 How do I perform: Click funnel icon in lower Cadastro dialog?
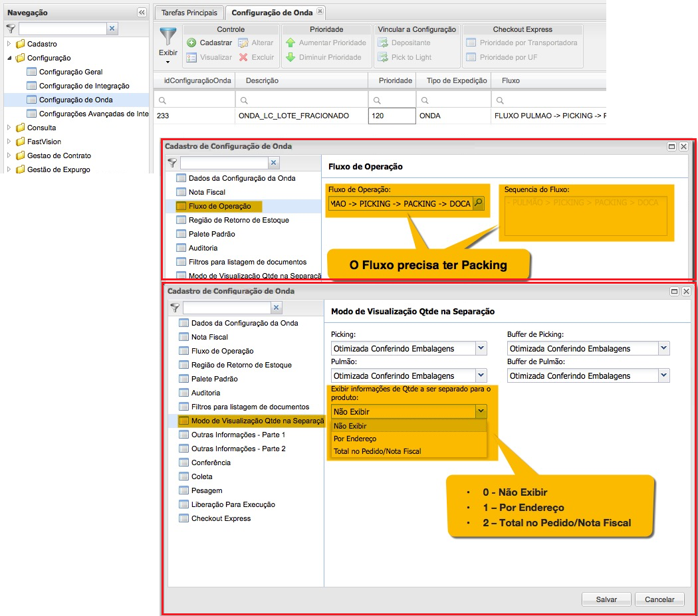[x=175, y=308]
